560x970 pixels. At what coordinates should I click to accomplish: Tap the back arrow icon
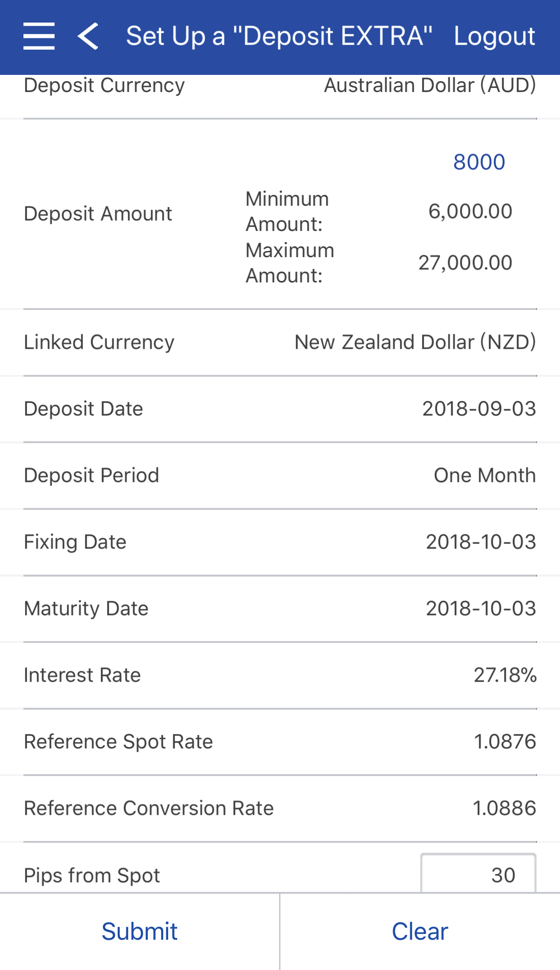coord(88,36)
